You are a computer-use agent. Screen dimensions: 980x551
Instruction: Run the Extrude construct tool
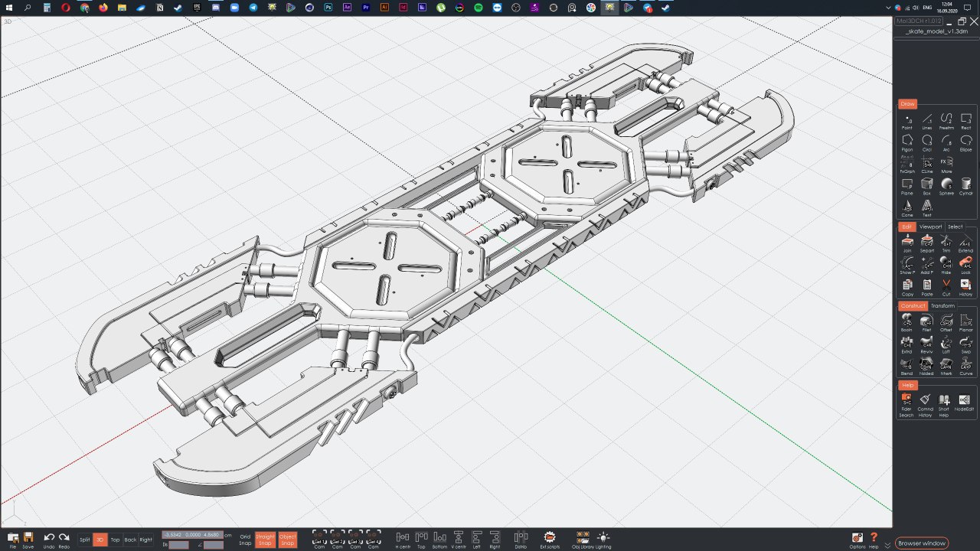907,344
